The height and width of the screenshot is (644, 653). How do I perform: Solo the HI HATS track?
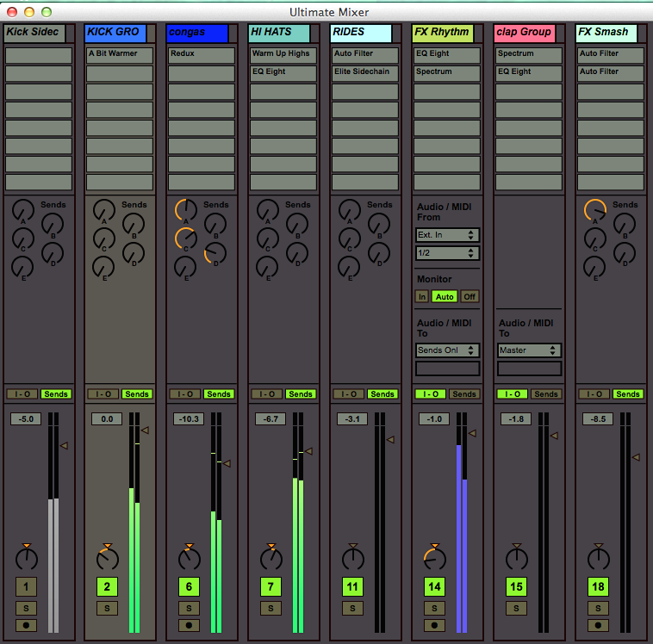tap(270, 608)
